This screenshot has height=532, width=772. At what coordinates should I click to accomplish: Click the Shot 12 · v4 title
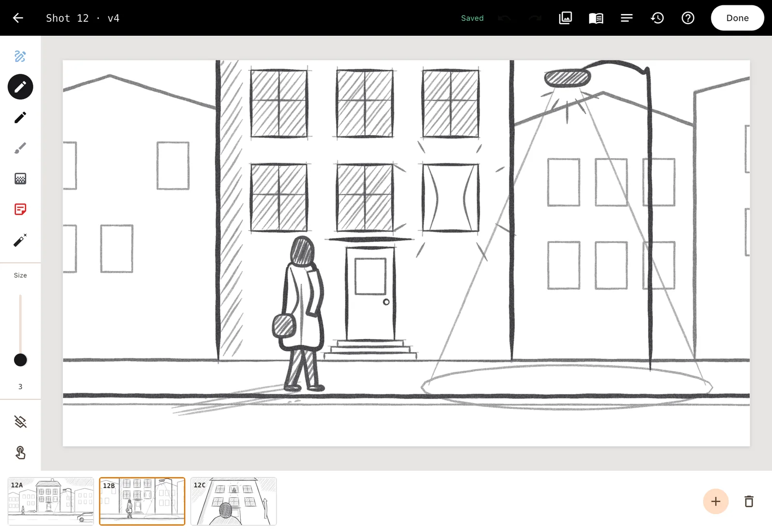click(x=83, y=18)
